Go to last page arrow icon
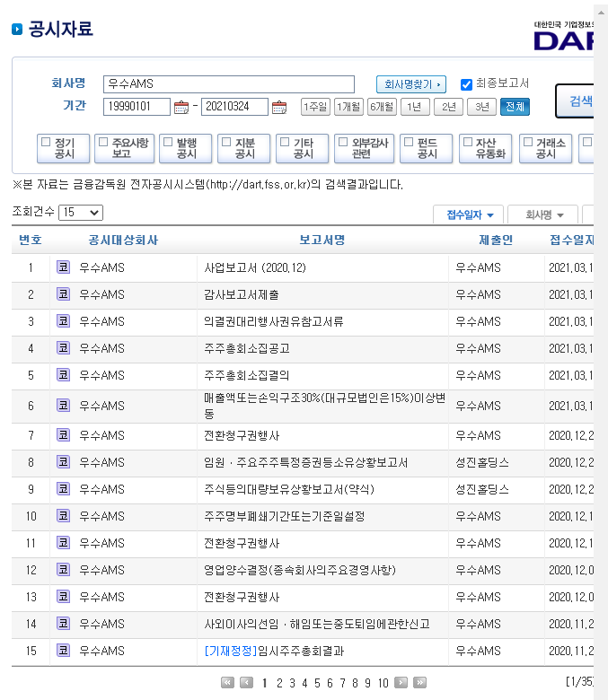The image size is (608, 700). click(420, 683)
